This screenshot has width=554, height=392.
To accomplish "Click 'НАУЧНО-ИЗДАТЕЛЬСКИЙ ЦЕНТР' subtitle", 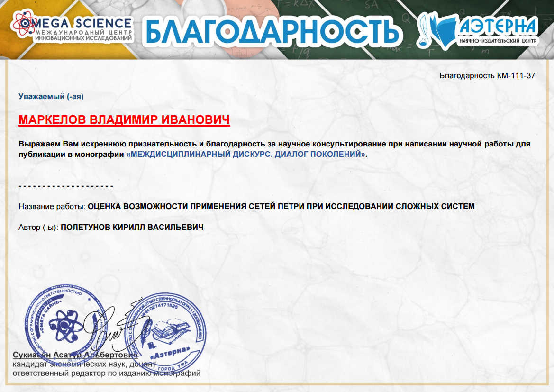I will pos(498,41).
